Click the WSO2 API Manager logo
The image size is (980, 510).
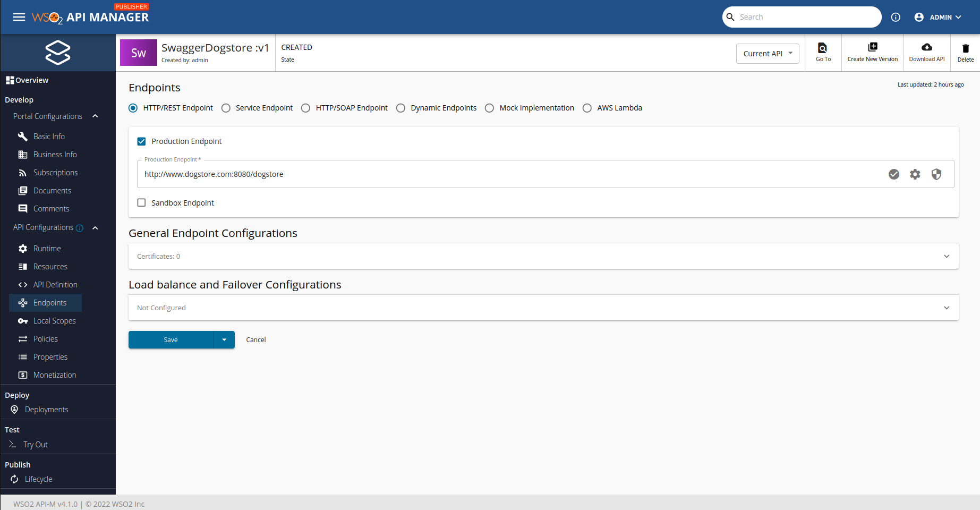tap(90, 15)
